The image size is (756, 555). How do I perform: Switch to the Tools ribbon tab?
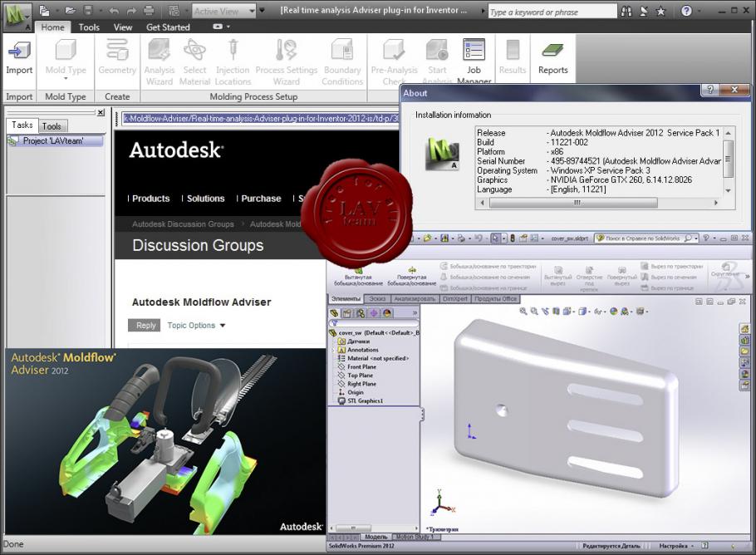point(89,27)
